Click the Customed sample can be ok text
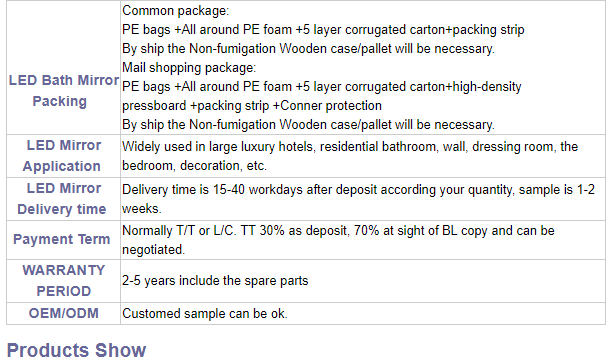Image resolution: width=615 pixels, height=364 pixels. tap(205, 314)
